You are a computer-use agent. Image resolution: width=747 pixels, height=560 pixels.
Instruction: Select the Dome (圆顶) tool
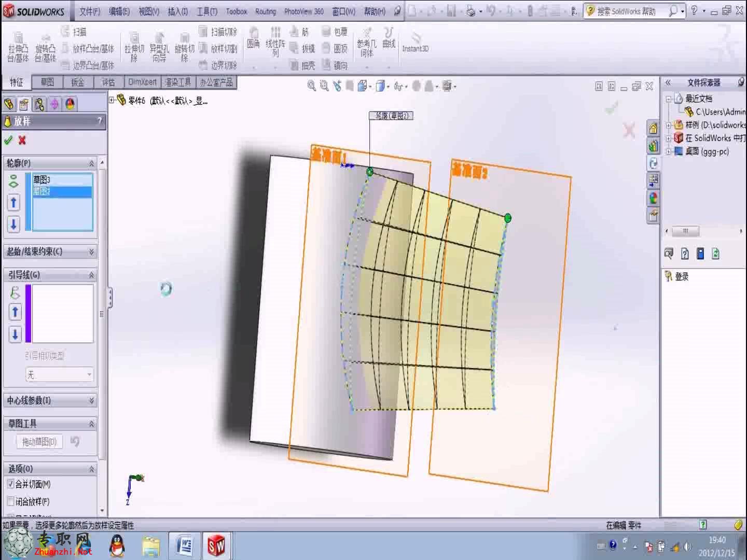(x=335, y=48)
